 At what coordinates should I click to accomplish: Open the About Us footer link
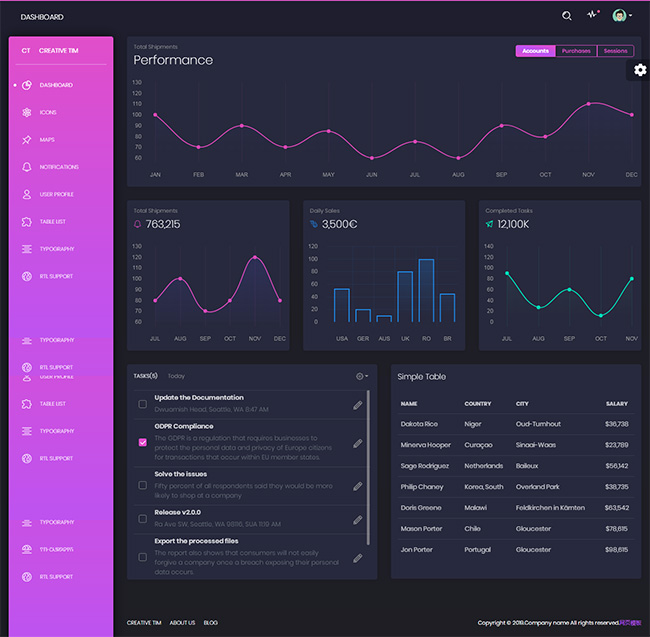(x=182, y=623)
